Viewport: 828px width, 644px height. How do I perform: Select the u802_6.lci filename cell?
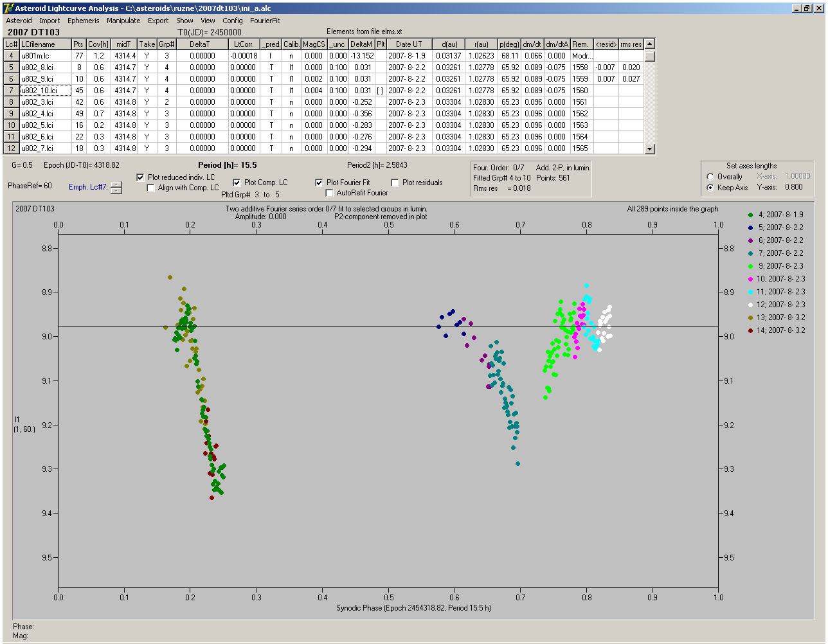tap(45, 137)
